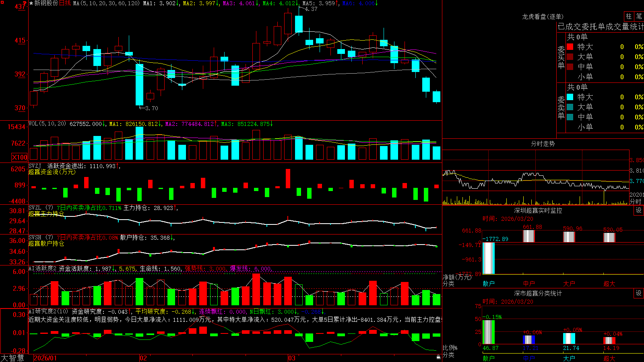Click the -1772.89 散户 net amount bar
The image size is (644, 362).
coord(489,258)
